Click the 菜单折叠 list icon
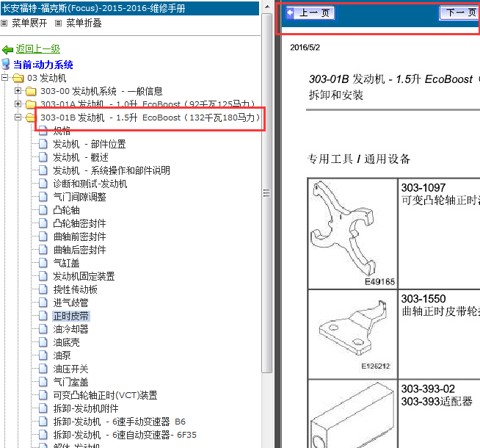Viewport: 480px width, 448px height. pos(58,23)
